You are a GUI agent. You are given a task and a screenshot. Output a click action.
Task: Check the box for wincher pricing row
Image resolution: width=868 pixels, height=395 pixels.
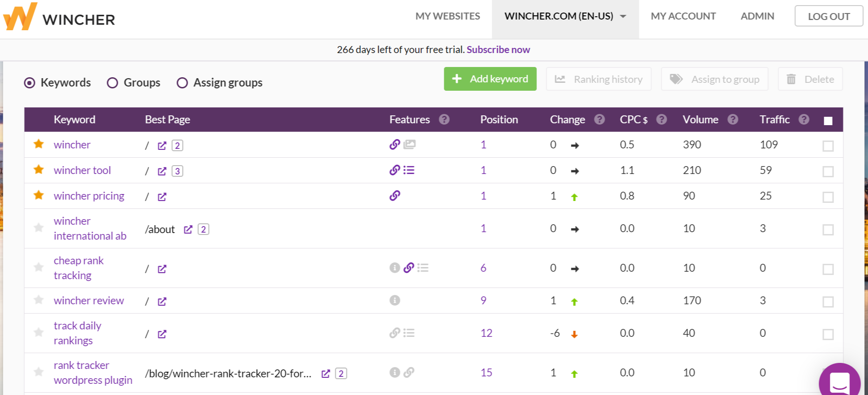coord(828,197)
